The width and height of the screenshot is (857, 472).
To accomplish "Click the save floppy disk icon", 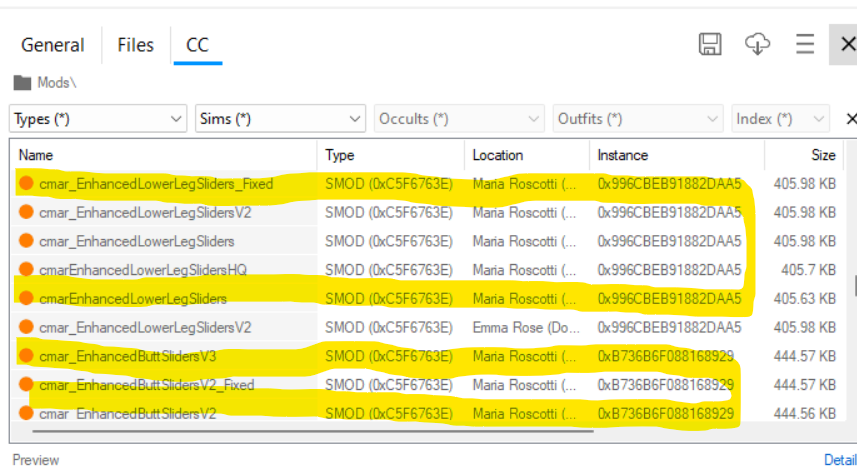I will coord(710,44).
